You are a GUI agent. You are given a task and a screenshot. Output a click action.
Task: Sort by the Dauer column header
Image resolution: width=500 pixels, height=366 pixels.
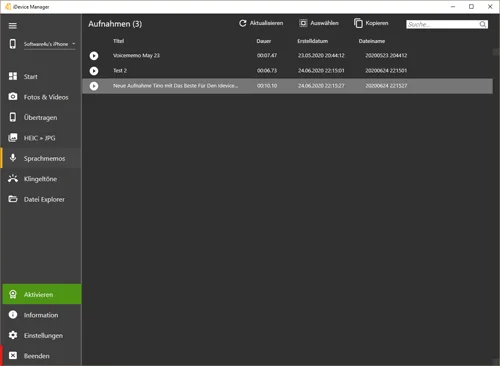[264, 41]
